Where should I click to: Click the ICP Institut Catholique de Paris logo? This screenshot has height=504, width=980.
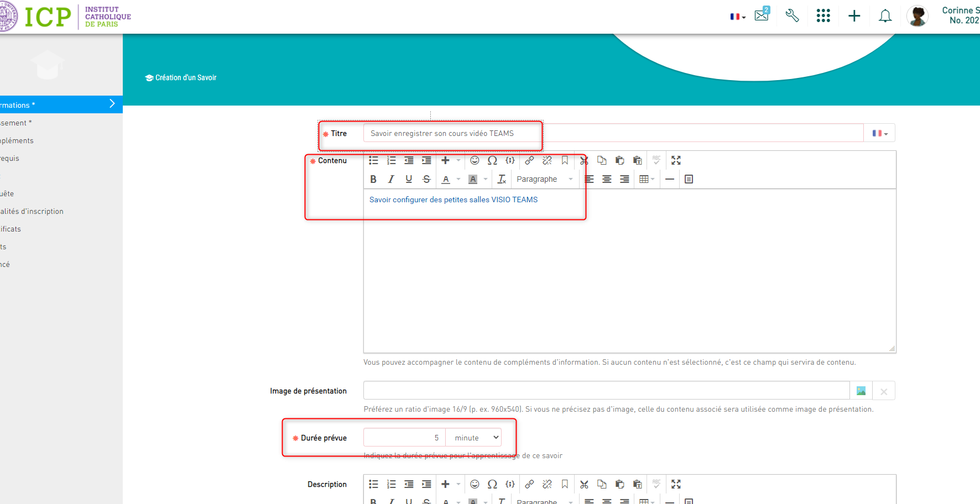coord(66,17)
